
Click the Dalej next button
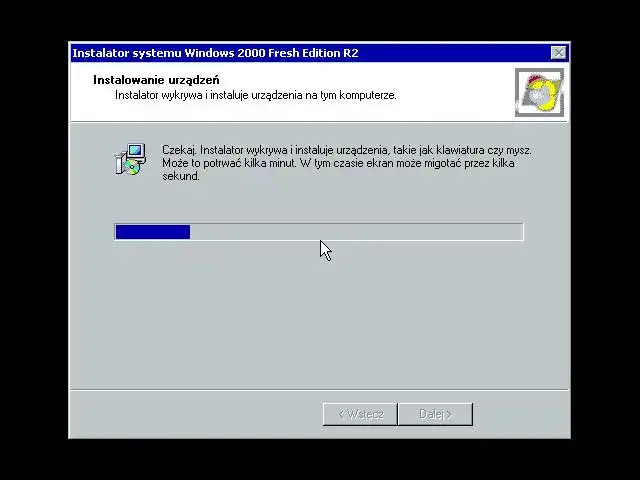436,414
